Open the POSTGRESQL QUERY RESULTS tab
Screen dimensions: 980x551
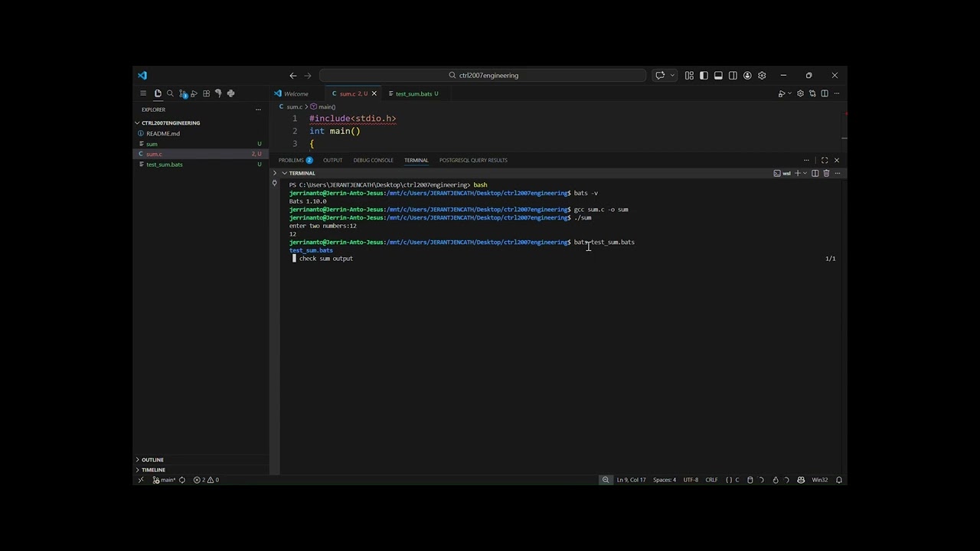coord(473,160)
